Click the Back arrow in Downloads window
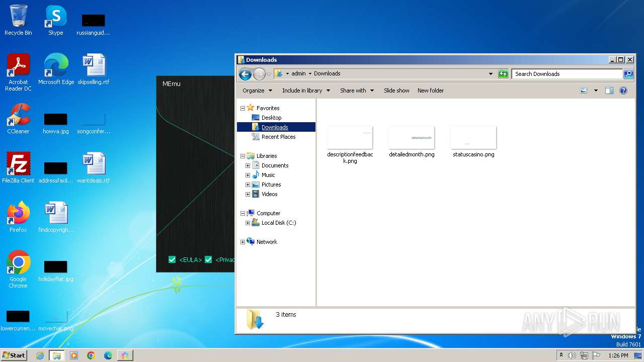The height and width of the screenshot is (362, 644). pyautogui.click(x=245, y=74)
